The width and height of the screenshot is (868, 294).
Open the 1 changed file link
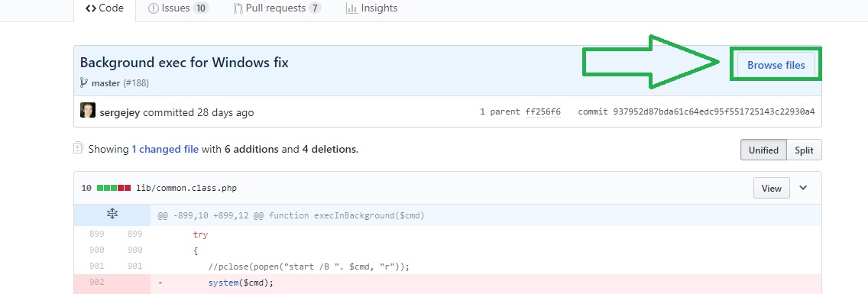coord(165,150)
